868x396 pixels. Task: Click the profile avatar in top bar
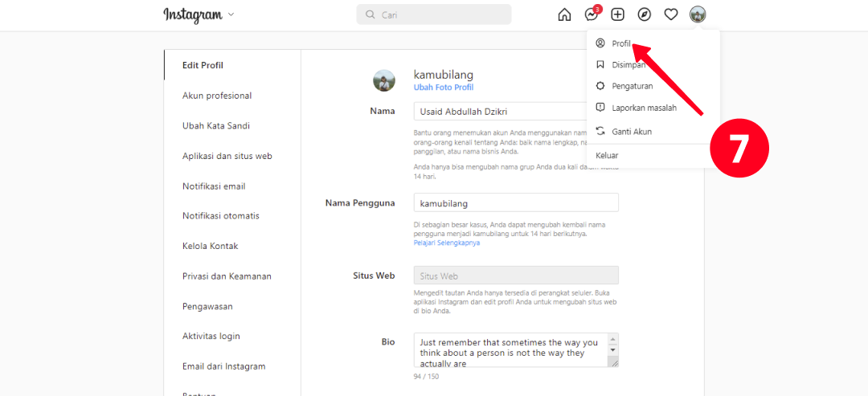tap(698, 14)
